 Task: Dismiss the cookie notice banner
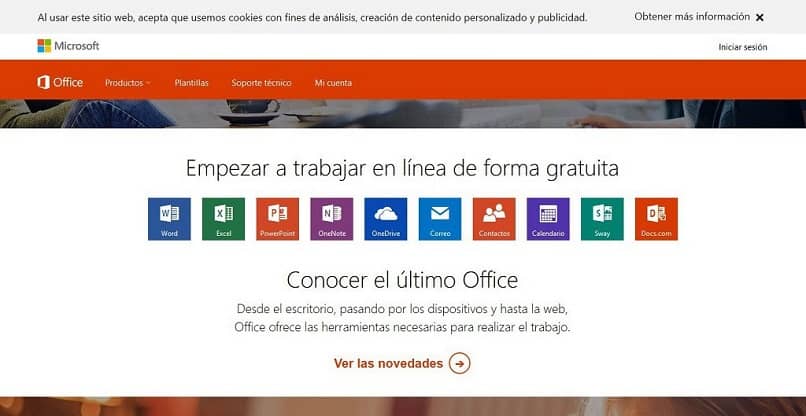tap(760, 17)
